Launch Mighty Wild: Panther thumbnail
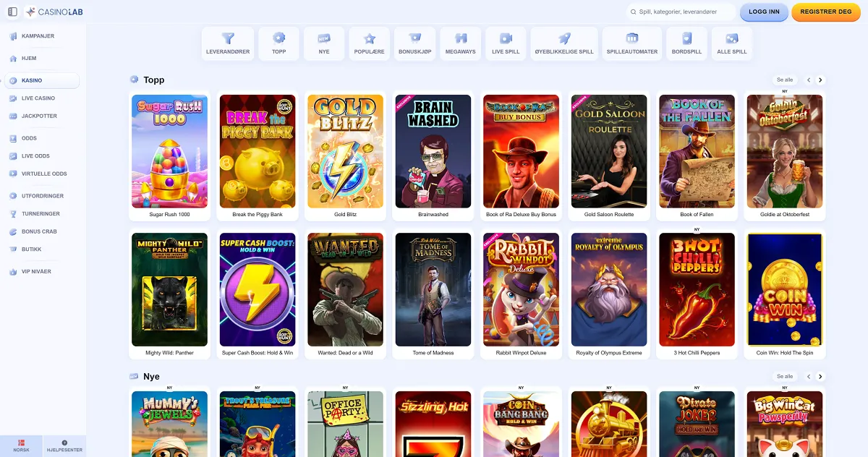The width and height of the screenshot is (868, 457). (169, 289)
